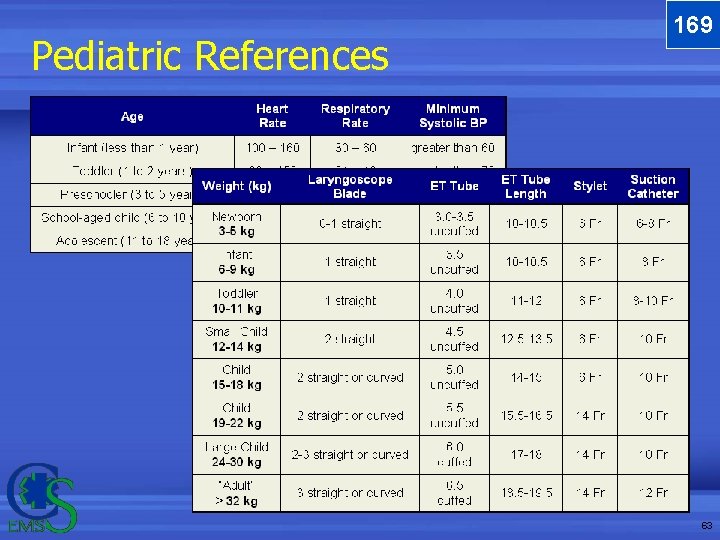Click the 4.5 uncuffed ET tube cell
Image resolution: width=720 pixels, height=540 pixels.
coord(454,339)
